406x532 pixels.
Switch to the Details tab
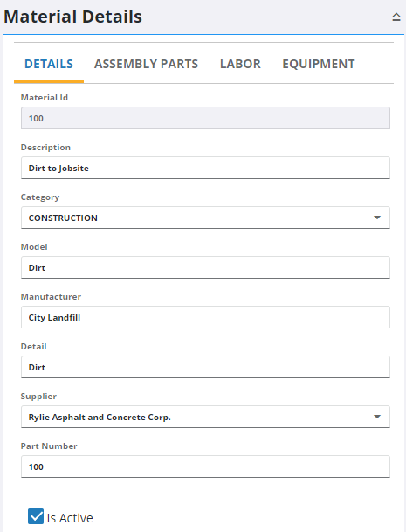(49, 64)
